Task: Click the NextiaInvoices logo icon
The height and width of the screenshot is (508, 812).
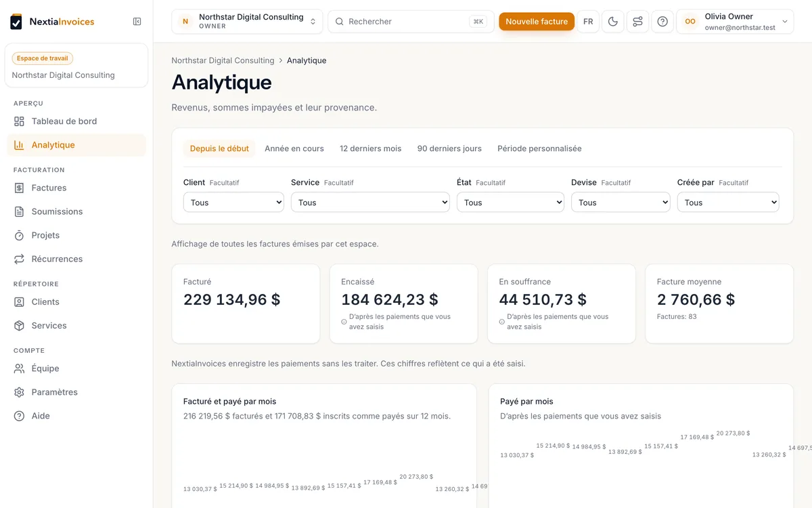Action: point(16,22)
